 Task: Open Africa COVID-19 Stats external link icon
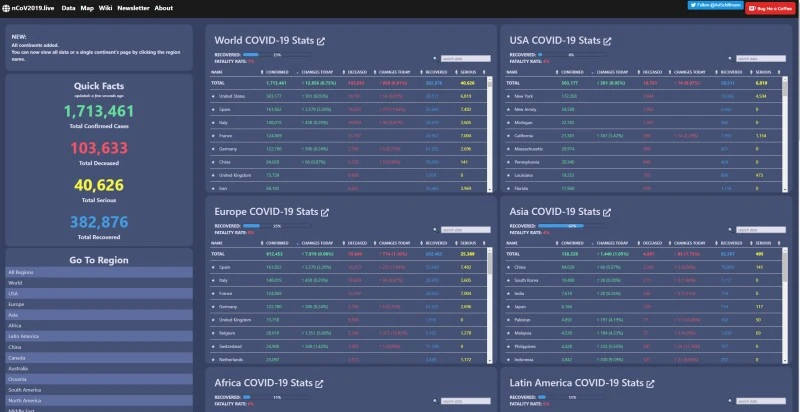321,383
